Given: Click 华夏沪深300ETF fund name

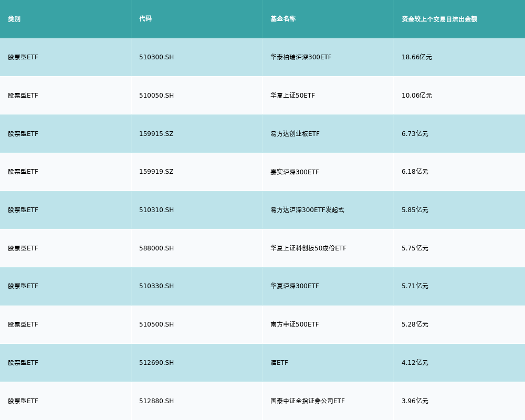Looking at the screenshot, I should [x=295, y=286].
